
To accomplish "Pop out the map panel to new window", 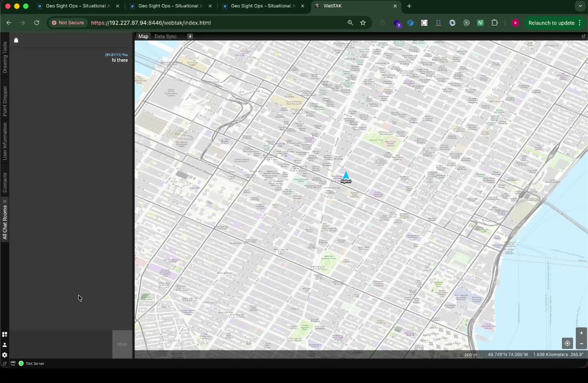I will tap(584, 36).
